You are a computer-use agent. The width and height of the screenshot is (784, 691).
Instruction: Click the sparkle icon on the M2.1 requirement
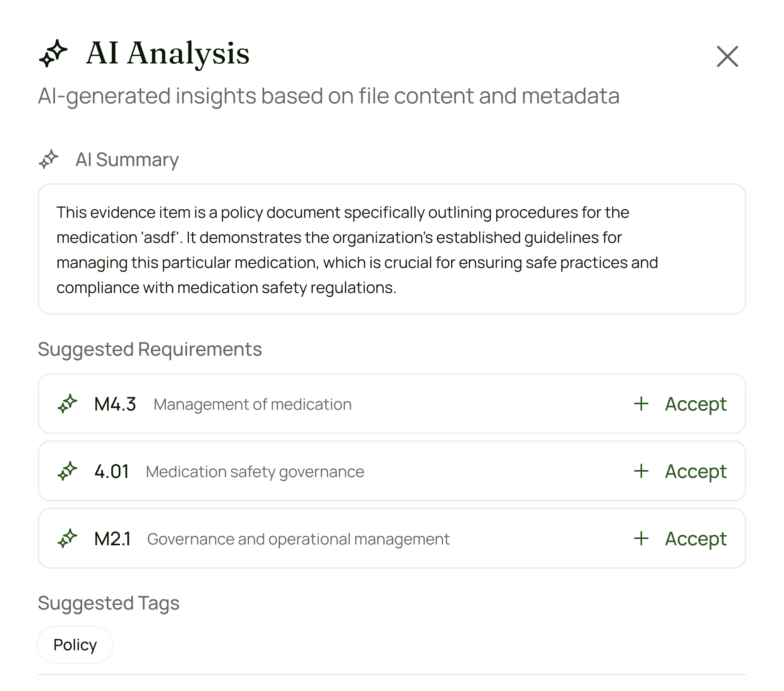(67, 539)
